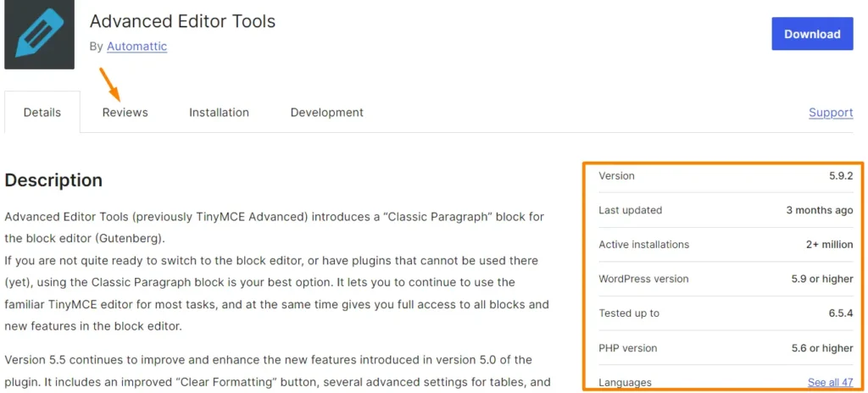This screenshot has height=393, width=868.
Task: Click See all 47 languages link
Action: (831, 383)
